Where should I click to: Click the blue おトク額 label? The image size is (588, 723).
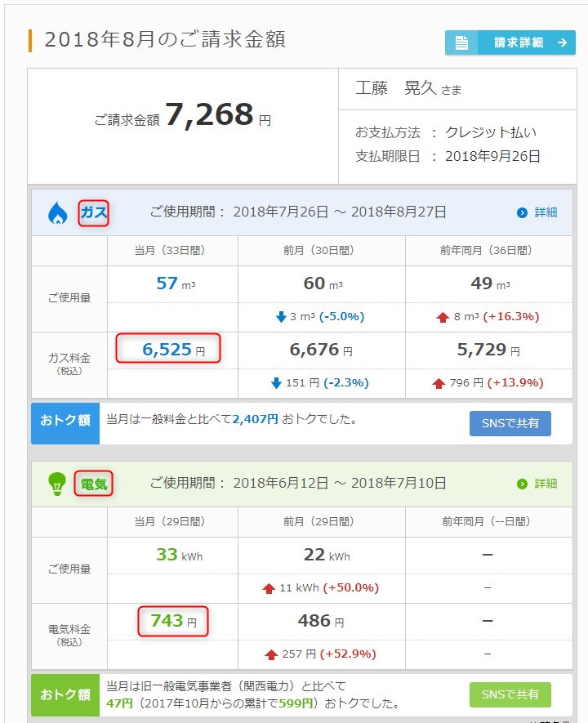coord(65,422)
